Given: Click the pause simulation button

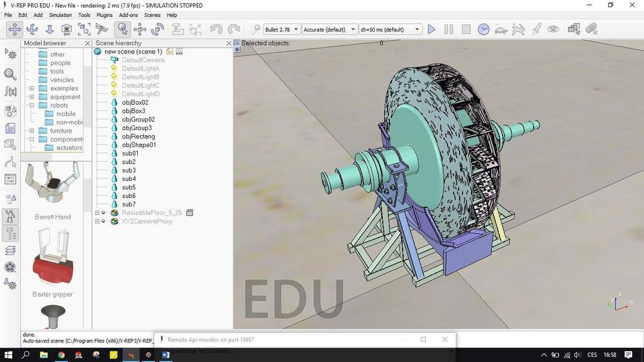Looking at the screenshot, I should (x=448, y=29).
